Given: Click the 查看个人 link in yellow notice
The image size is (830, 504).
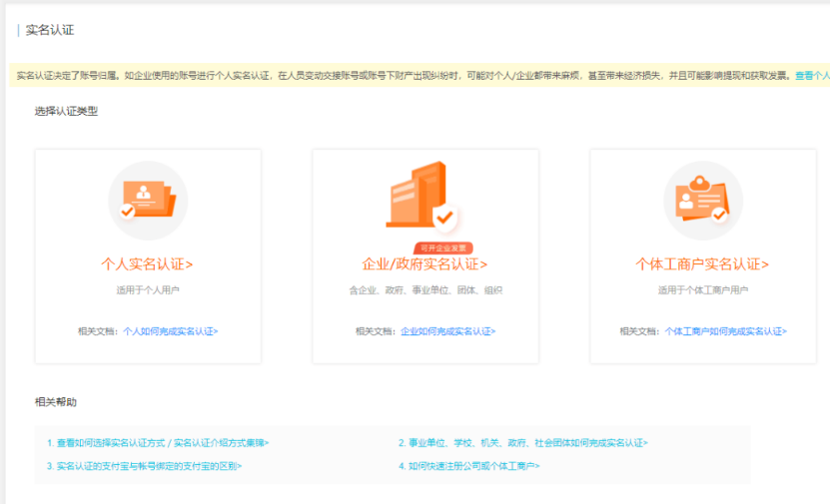Looking at the screenshot, I should 811,75.
